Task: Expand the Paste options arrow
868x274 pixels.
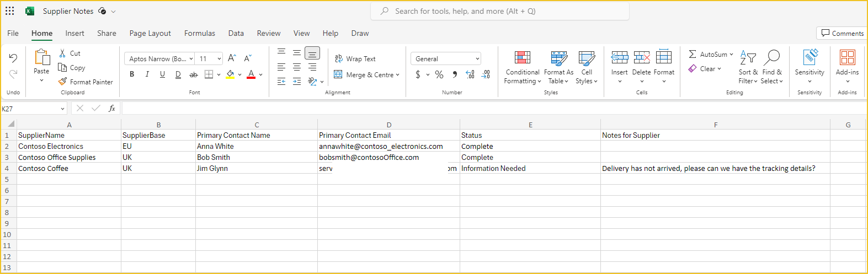Action: coord(41,80)
